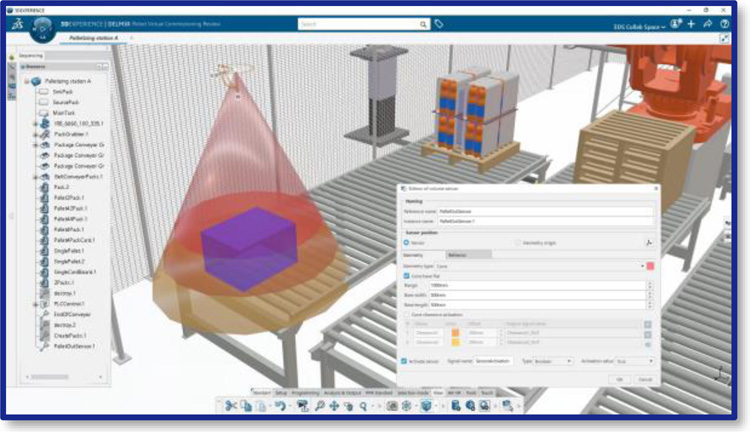Image resolution: width=750 pixels, height=432 pixels.
Task: Click the axis system icon in Sensor position
Action: click(648, 243)
